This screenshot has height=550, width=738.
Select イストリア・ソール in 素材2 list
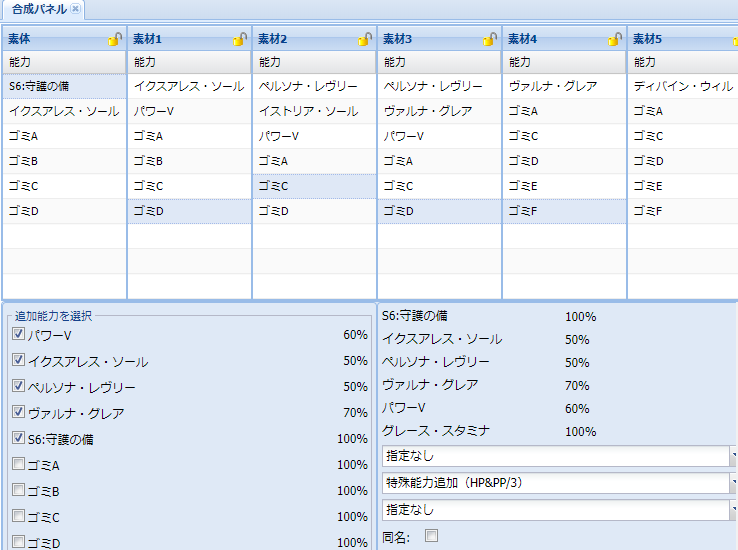coord(314,111)
